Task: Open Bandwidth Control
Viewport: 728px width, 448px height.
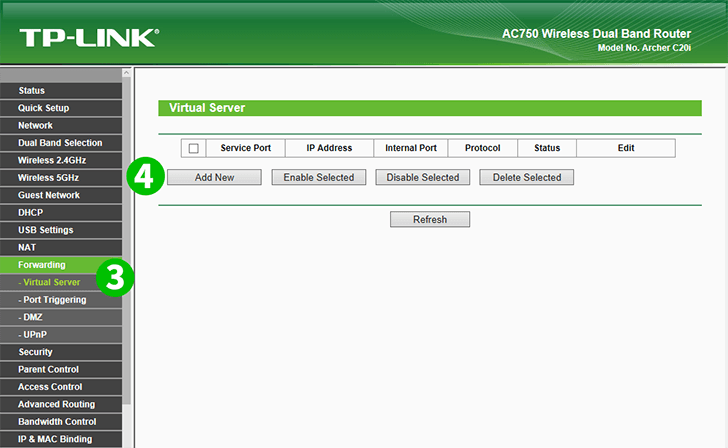Action: pyautogui.click(x=61, y=422)
